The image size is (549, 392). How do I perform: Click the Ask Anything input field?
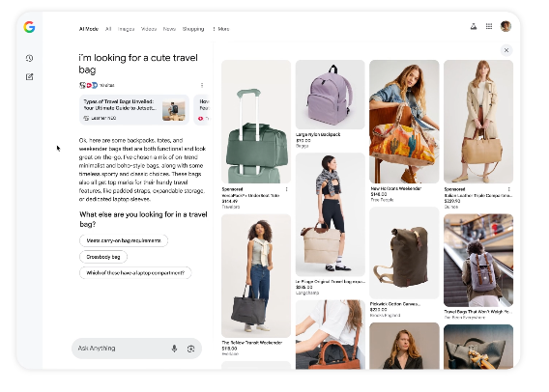pyautogui.click(x=121, y=349)
